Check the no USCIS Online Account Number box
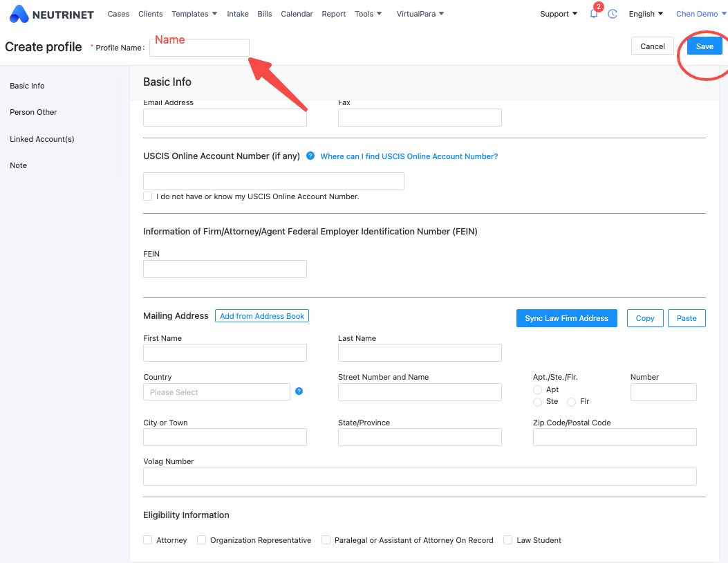Viewport: 728px width, 563px height. [148, 196]
